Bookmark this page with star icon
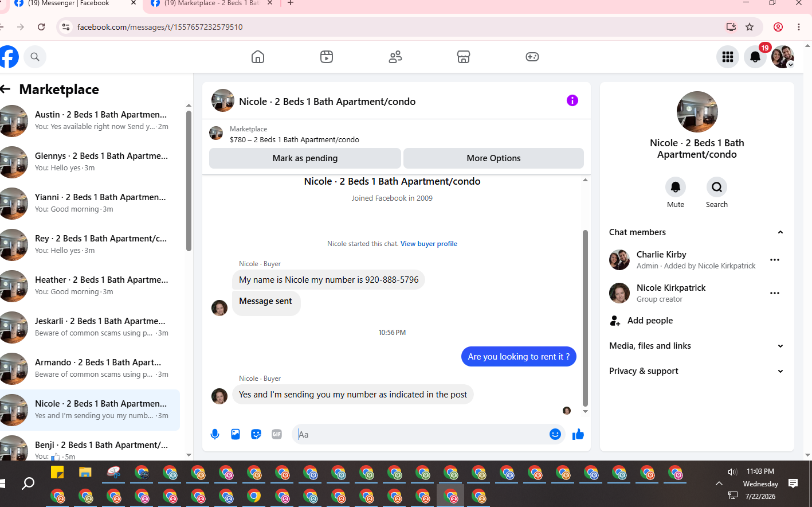This screenshot has height=507, width=812. pyautogui.click(x=750, y=27)
